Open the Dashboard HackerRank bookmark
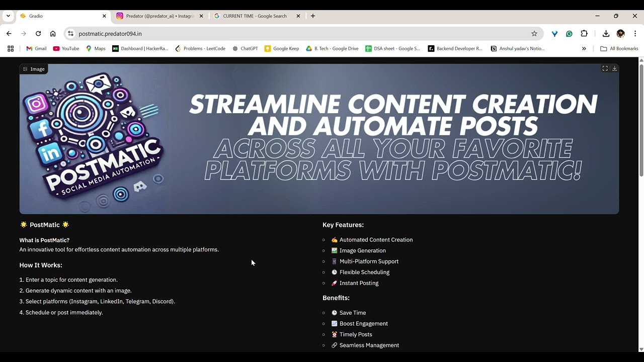Viewport: 644px width, 362px height. tap(140, 49)
